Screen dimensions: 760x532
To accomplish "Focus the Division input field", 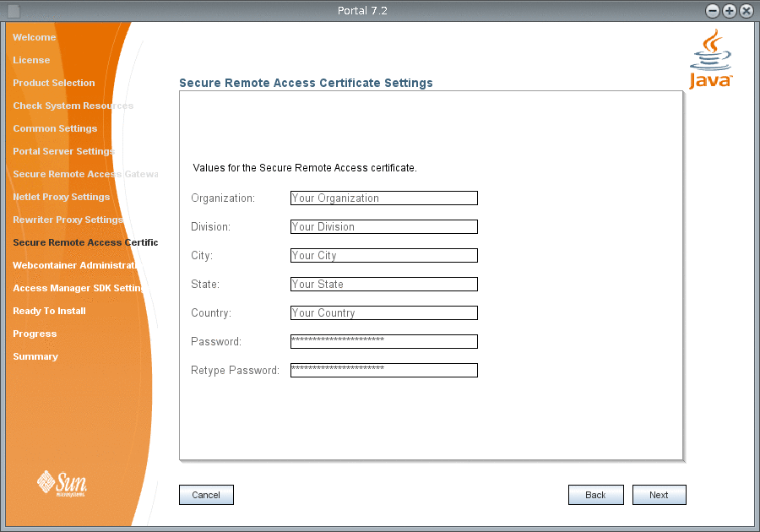I will (384, 226).
